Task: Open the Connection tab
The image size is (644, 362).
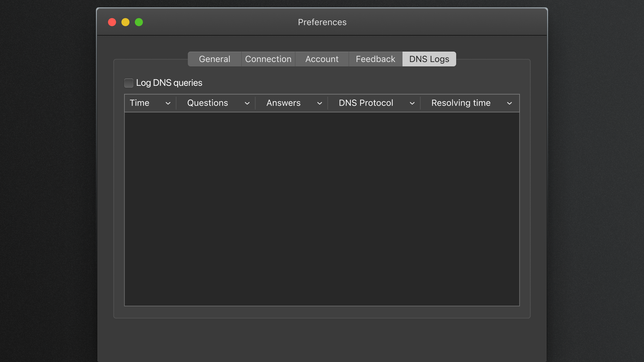Action: [x=268, y=59]
